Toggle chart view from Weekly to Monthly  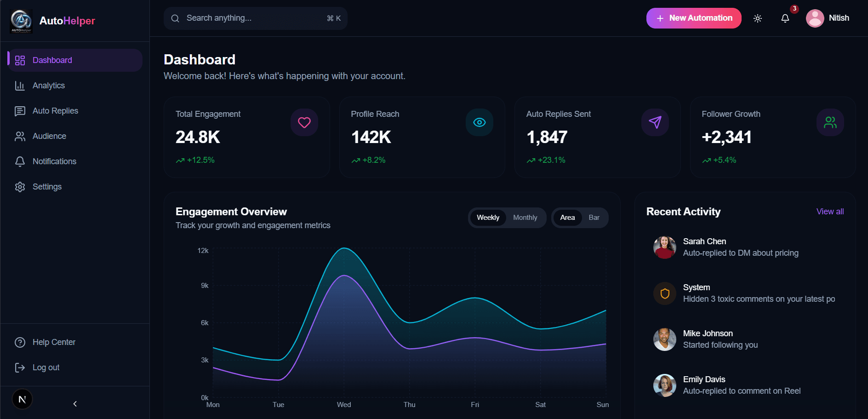pos(525,218)
